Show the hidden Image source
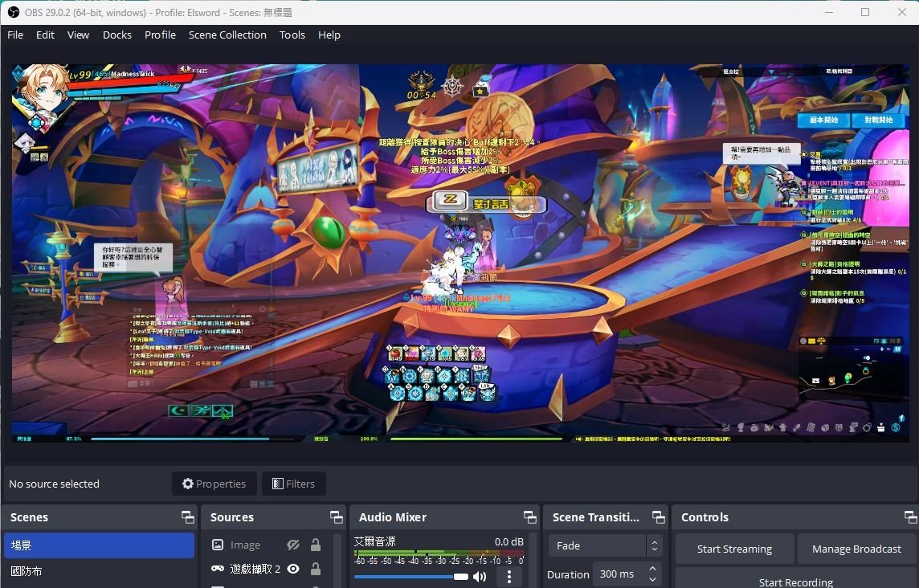This screenshot has height=588, width=919. pos(293,545)
